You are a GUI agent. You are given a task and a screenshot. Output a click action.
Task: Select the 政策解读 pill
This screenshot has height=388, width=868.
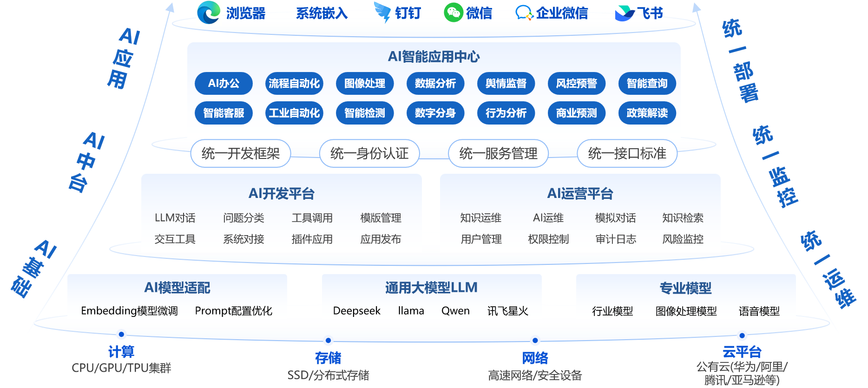(647, 113)
